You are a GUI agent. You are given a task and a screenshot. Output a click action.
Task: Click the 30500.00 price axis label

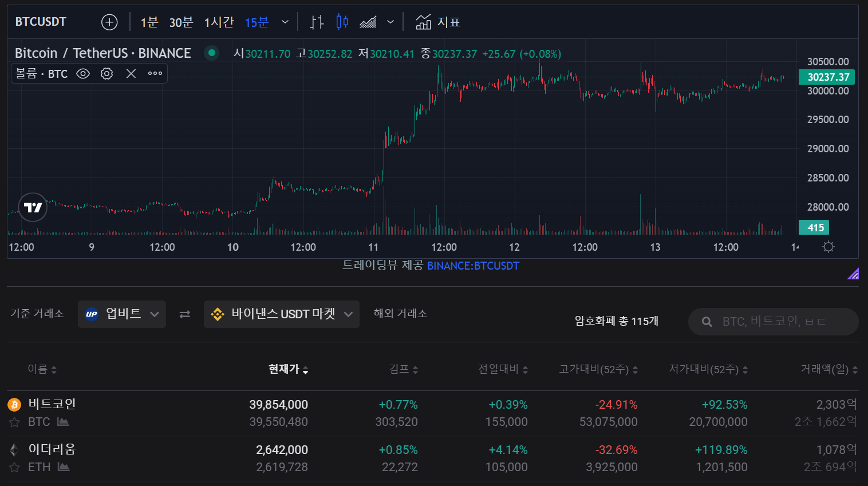(828, 62)
